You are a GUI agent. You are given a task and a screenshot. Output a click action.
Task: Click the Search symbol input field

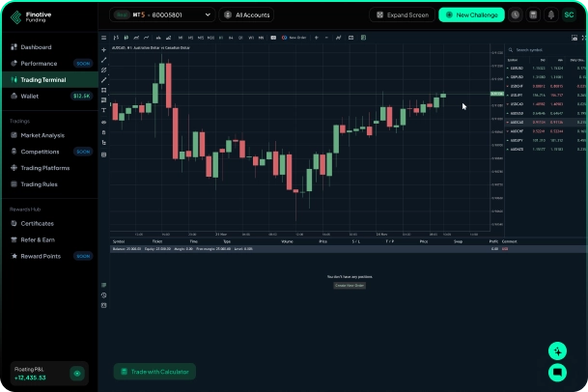[x=546, y=50]
